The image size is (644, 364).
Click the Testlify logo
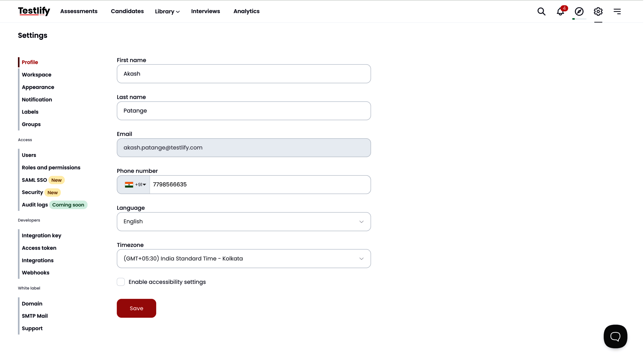(34, 11)
